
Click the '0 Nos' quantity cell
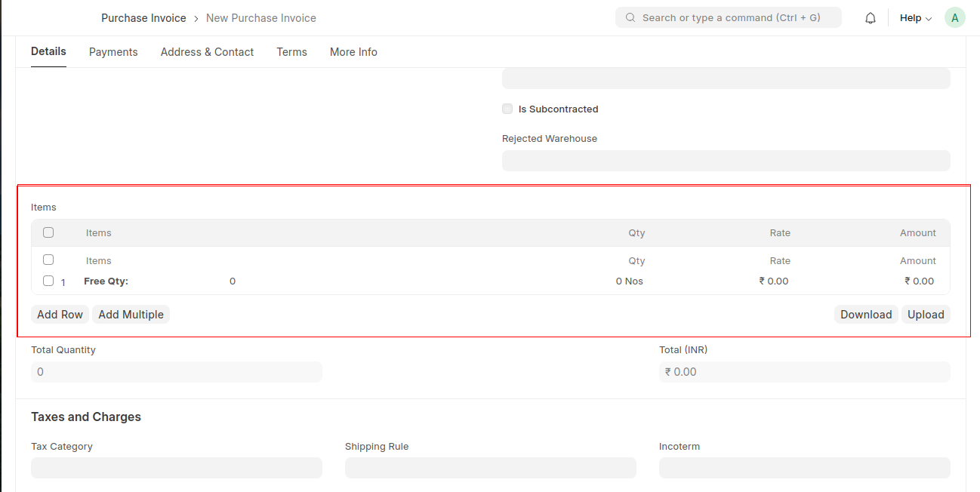629,281
